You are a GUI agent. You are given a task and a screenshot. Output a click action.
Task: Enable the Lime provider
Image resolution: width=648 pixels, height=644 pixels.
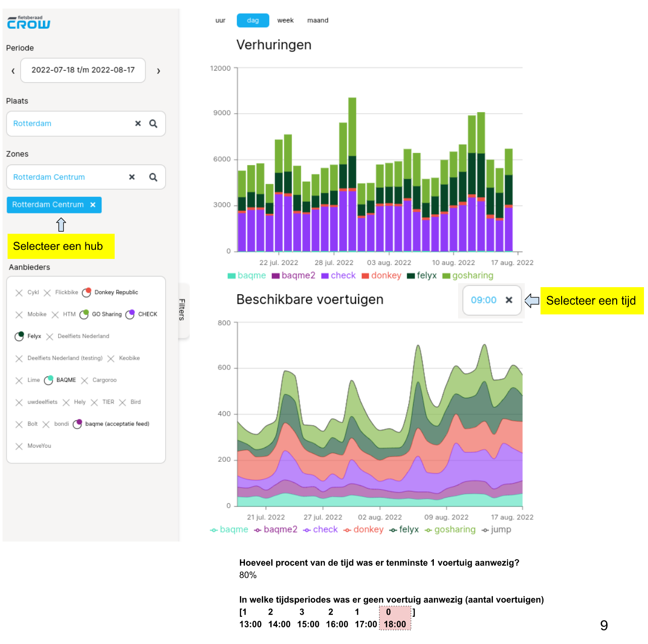pyautogui.click(x=27, y=380)
